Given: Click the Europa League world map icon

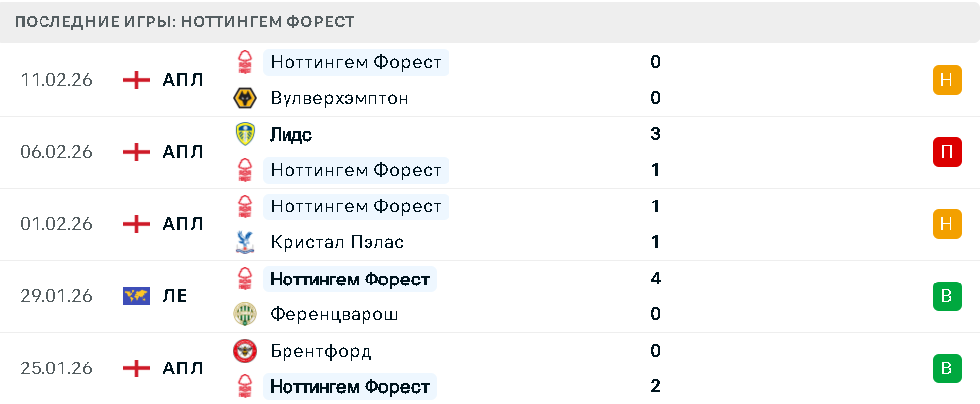Looking at the screenshot, I should point(136,296).
